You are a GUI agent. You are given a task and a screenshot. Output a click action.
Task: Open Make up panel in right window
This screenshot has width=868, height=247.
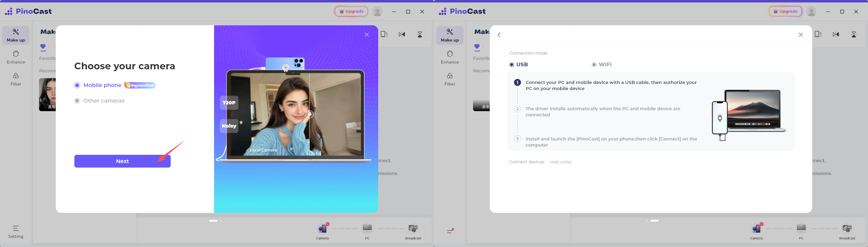point(450,35)
